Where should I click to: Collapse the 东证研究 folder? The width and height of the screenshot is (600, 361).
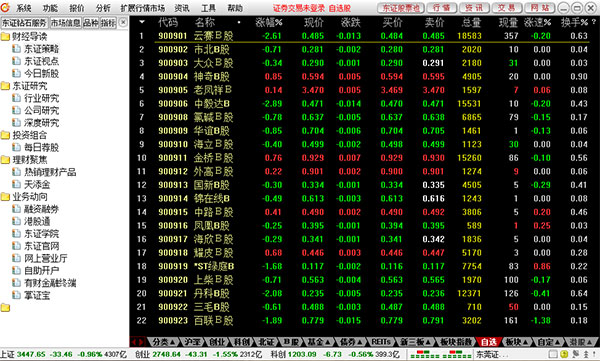pyautogui.click(x=5, y=86)
